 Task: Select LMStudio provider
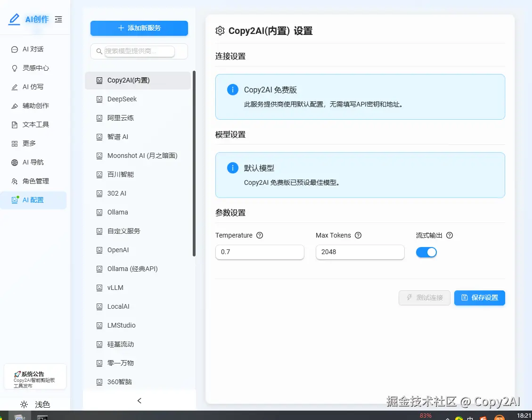click(138, 325)
